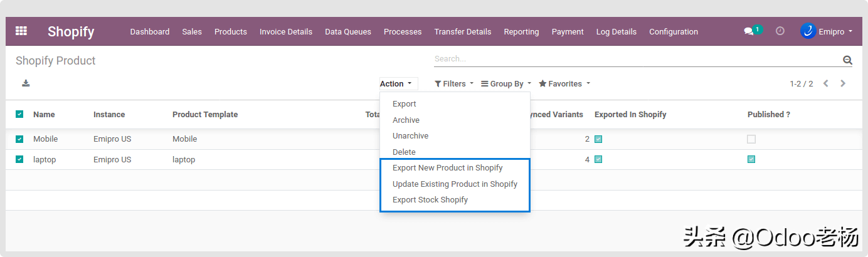Image resolution: width=868 pixels, height=257 pixels.
Task: Click Emipro US in laptop row
Action: [112, 160]
